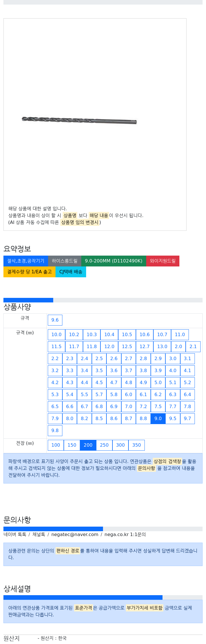This screenshot has width=206, height=644.
Task: Select the 100 mm total length
Action: [x=56, y=445]
